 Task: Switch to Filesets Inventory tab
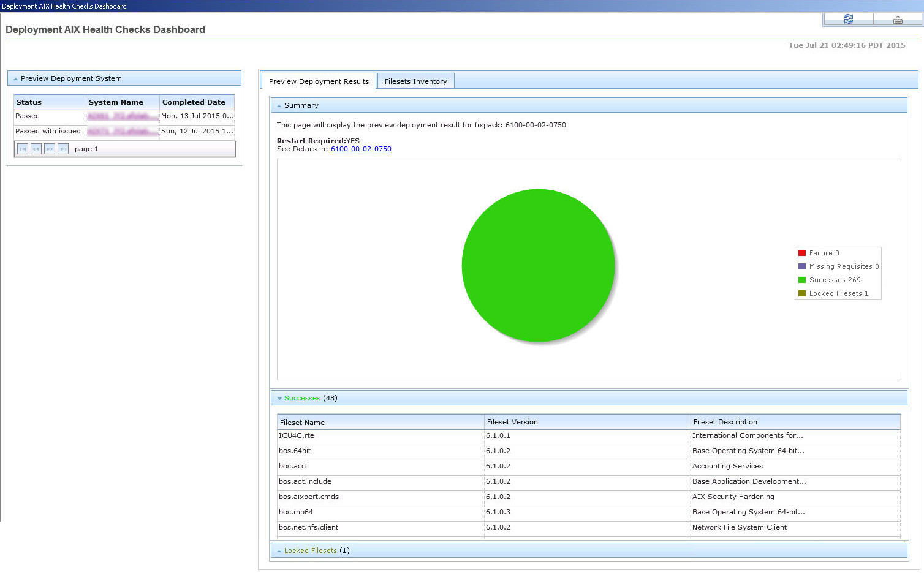(415, 81)
